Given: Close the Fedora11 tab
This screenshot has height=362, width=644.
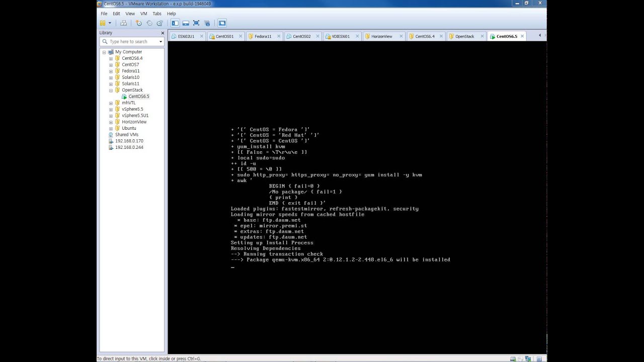Looking at the screenshot, I should coord(279,36).
